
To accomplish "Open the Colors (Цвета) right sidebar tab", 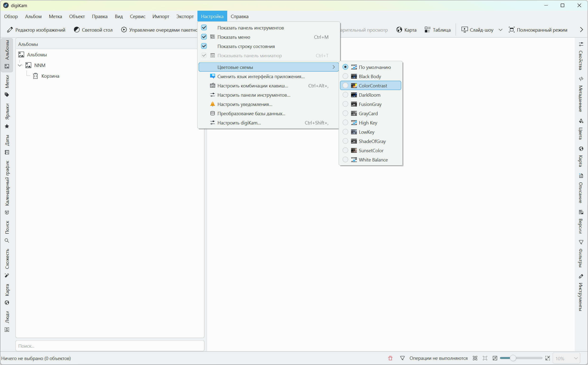I will pyautogui.click(x=581, y=129).
